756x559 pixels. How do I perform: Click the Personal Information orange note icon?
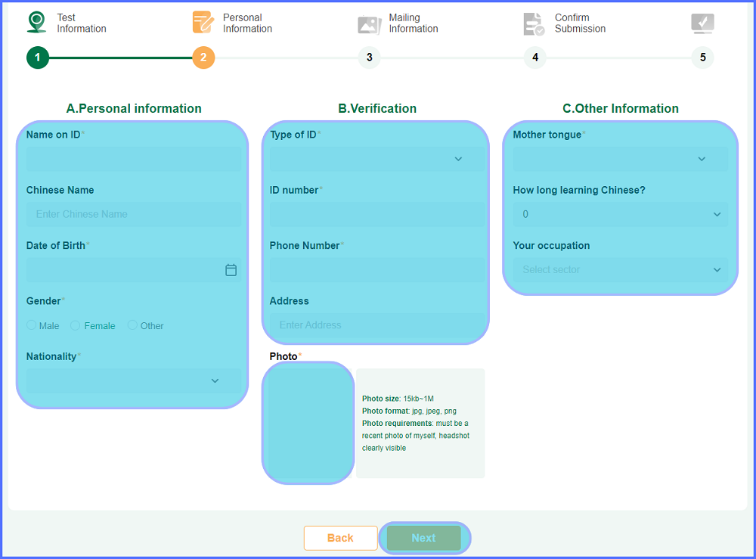(203, 23)
